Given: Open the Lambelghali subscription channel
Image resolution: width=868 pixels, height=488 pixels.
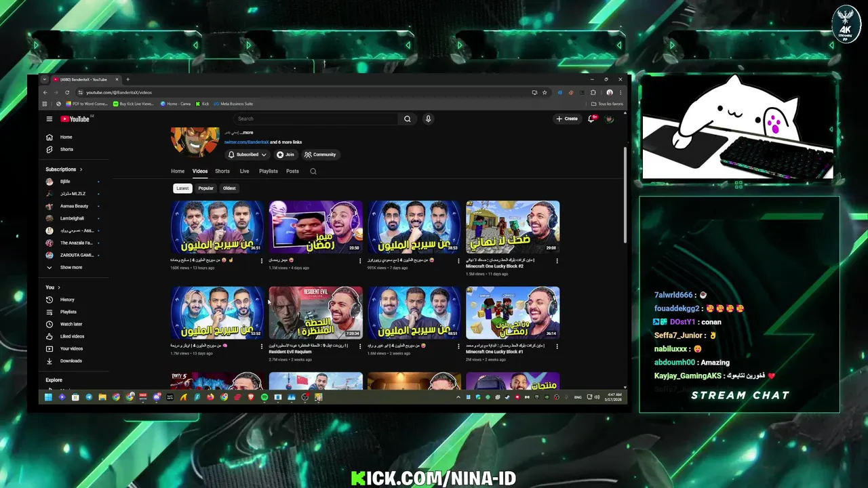Looking at the screenshot, I should 71,218.
